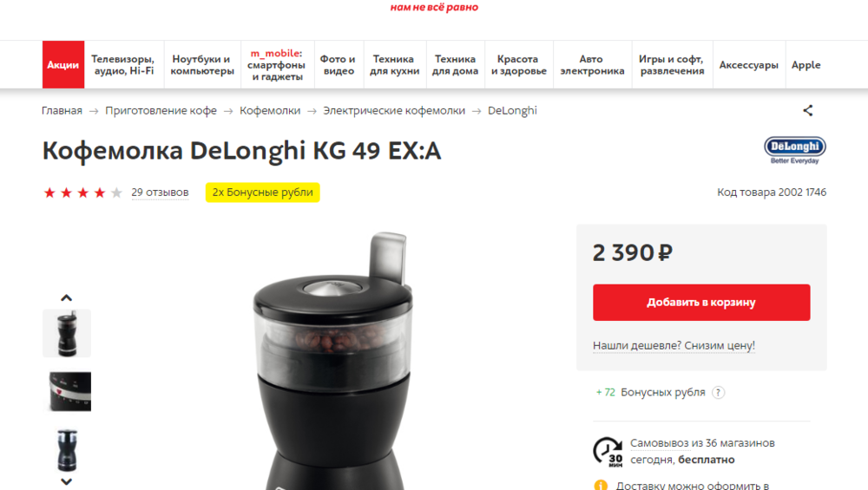Select the third grinder thumbnail

click(67, 450)
